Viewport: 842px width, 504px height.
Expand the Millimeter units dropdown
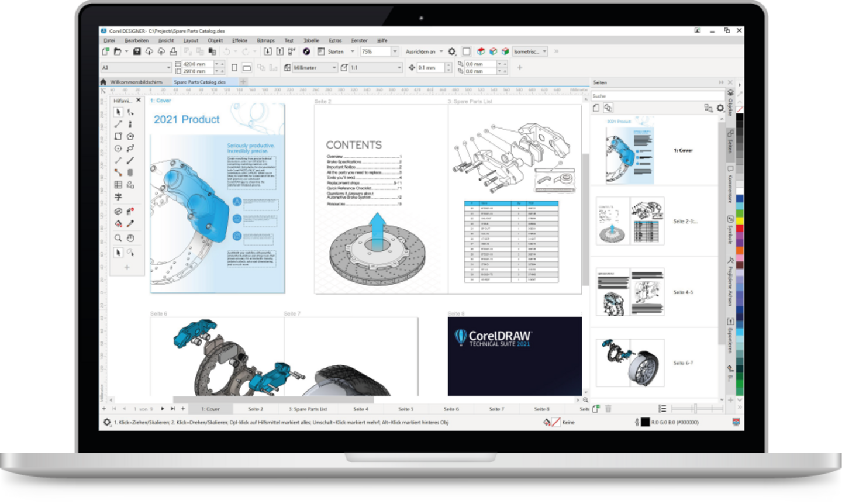click(x=334, y=68)
